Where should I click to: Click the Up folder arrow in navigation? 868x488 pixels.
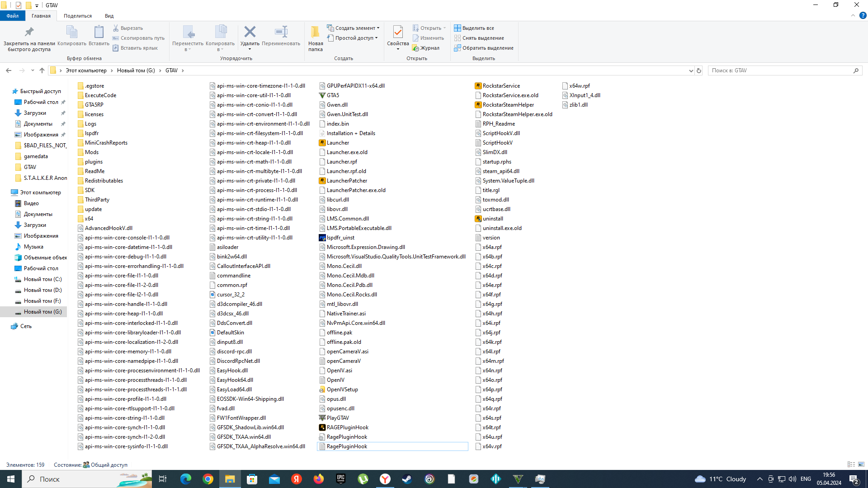coord(42,70)
